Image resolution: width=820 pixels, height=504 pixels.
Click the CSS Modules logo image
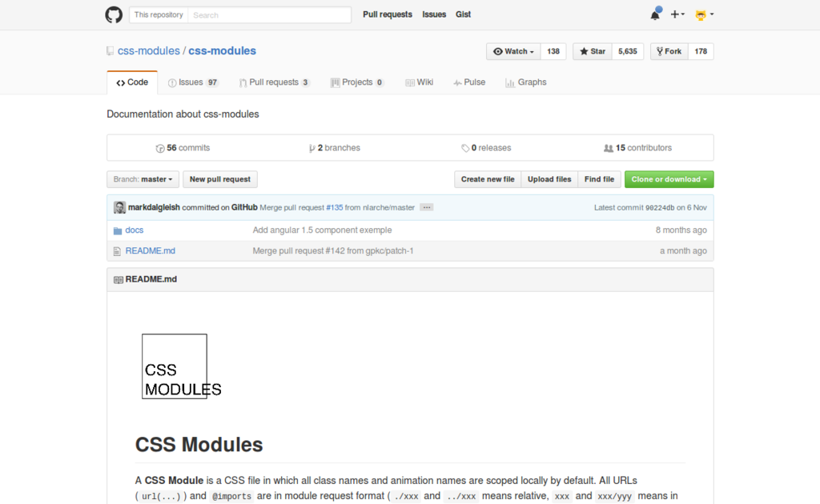coord(181,366)
